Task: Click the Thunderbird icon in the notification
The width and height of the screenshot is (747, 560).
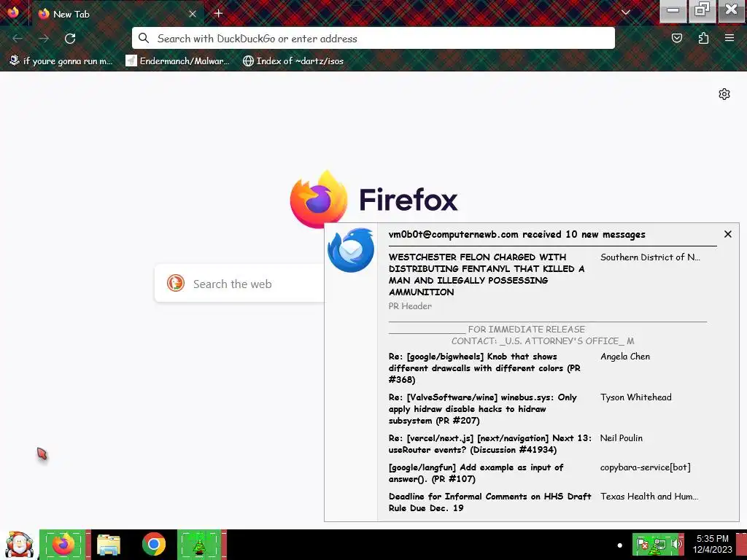Action: click(351, 250)
